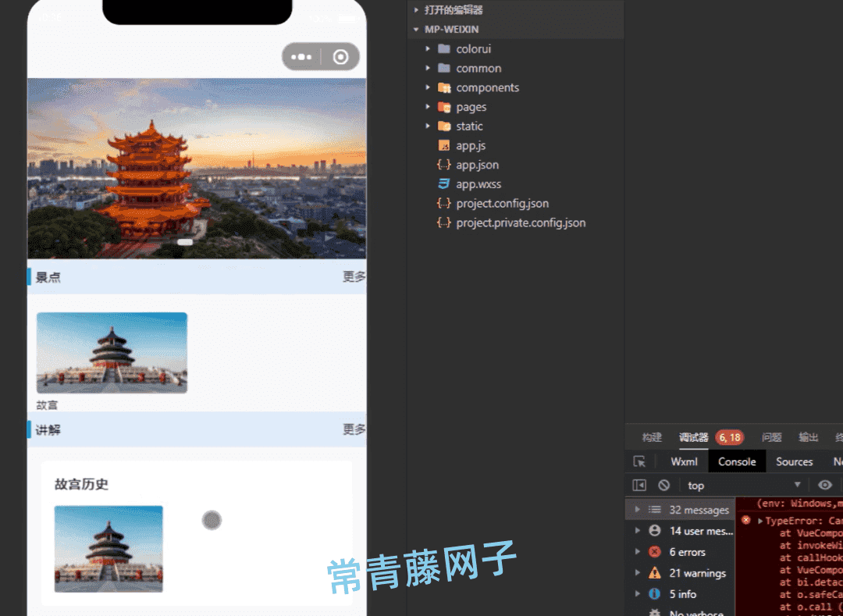Click the app.wxss stylesheet icon
This screenshot has width=843, height=616.
443,183
